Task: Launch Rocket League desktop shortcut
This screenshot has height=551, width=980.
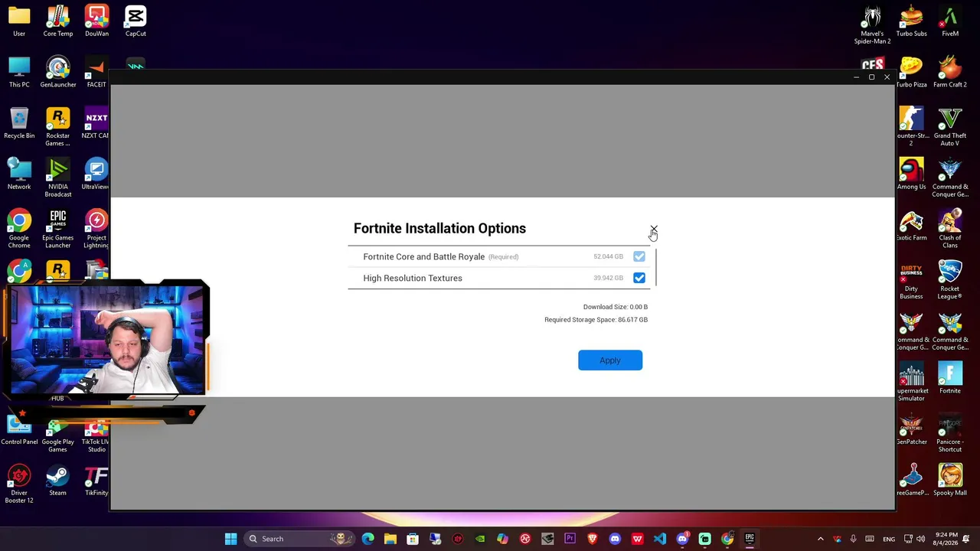Action: (950, 280)
